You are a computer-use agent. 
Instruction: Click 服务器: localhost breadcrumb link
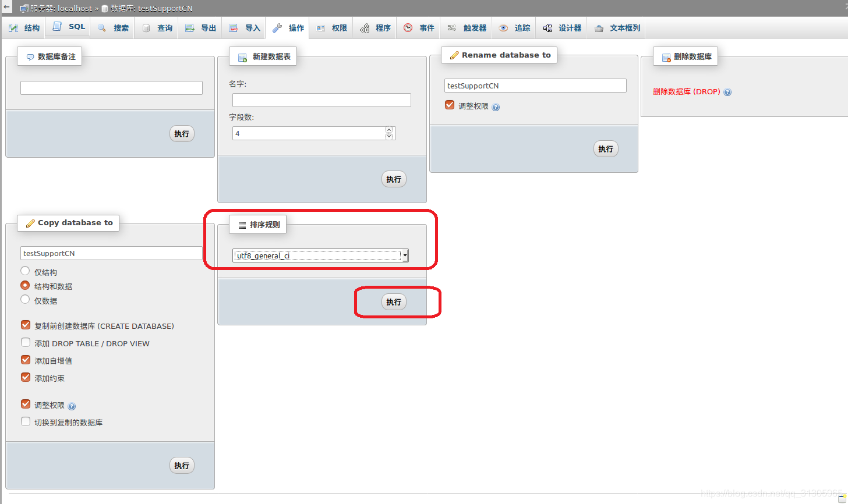[61, 9]
